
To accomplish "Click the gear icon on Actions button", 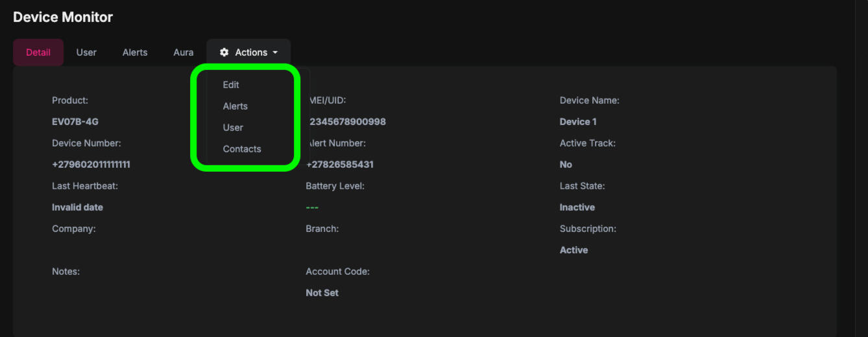I will point(224,52).
